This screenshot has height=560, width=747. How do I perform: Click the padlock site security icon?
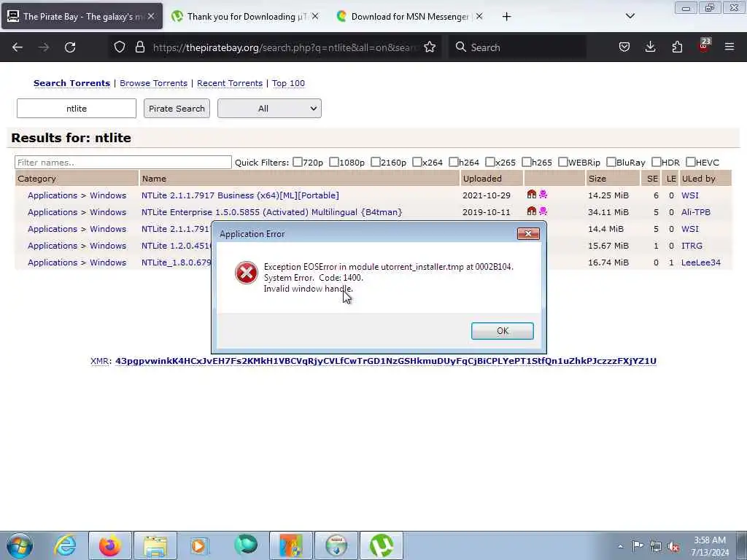(139, 47)
